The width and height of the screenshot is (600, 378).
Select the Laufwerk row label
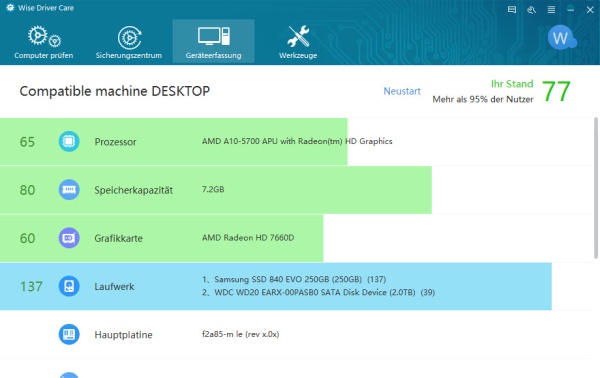(x=114, y=287)
